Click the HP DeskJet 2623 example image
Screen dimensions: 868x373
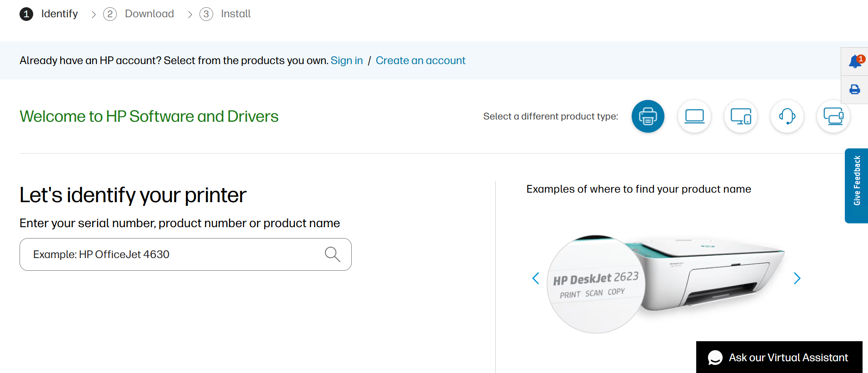pos(666,282)
